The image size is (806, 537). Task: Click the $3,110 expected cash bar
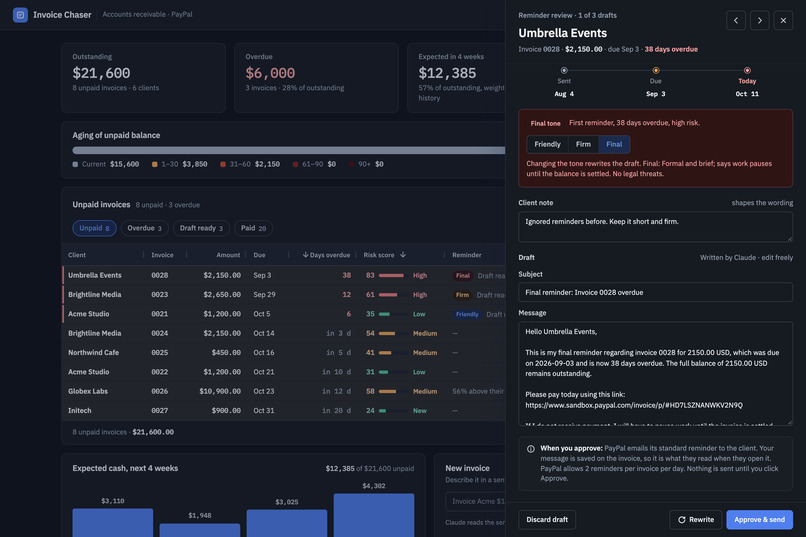point(113,523)
